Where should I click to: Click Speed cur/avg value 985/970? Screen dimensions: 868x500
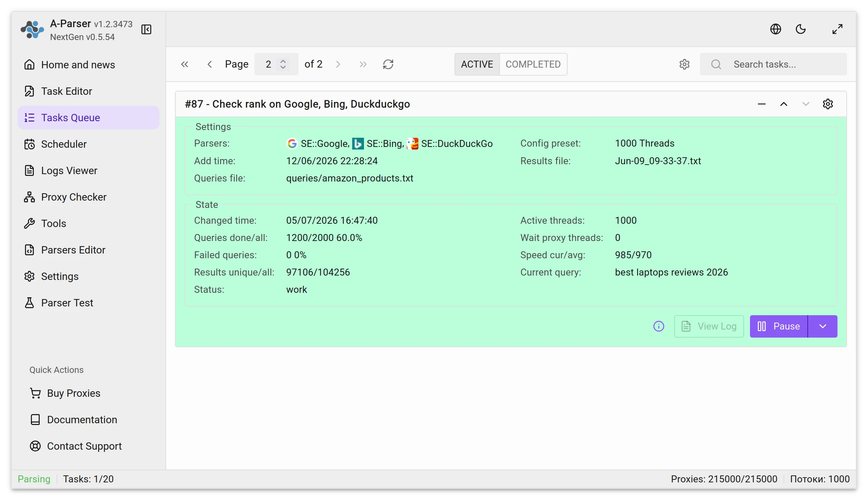(633, 255)
